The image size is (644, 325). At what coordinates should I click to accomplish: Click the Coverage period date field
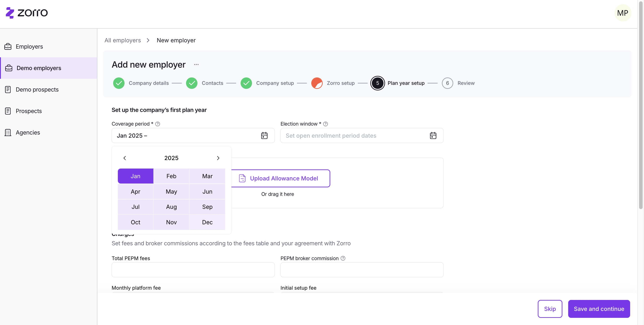193,136
